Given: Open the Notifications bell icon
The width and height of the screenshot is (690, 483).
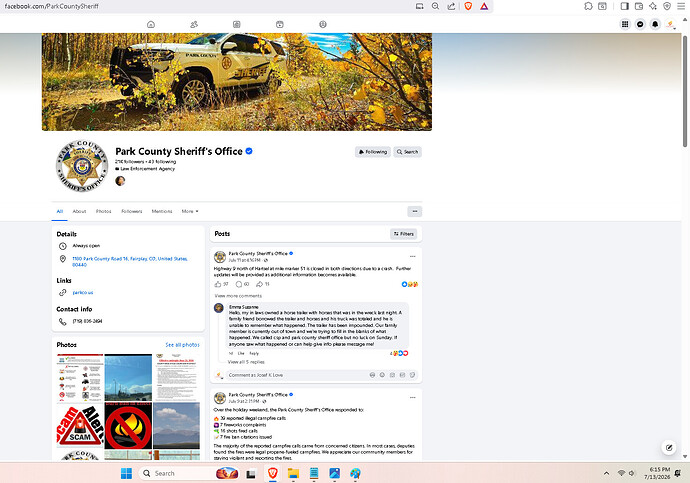Looking at the screenshot, I should click(x=655, y=24).
